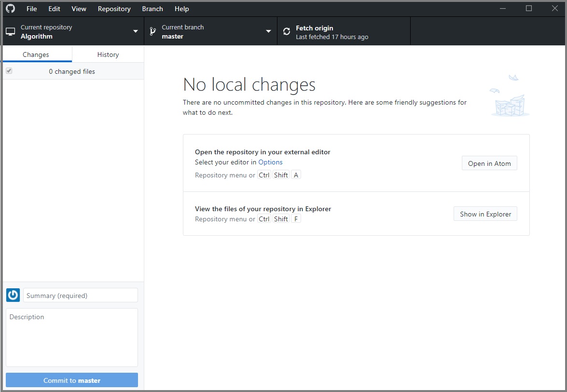
Task: Focus the Summary (required) input field
Action: [80, 295]
